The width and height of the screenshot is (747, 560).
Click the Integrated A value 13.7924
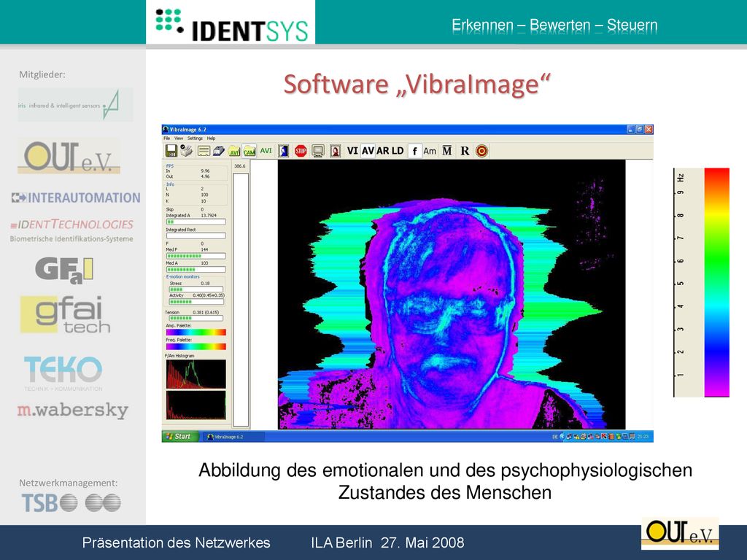click(x=209, y=215)
